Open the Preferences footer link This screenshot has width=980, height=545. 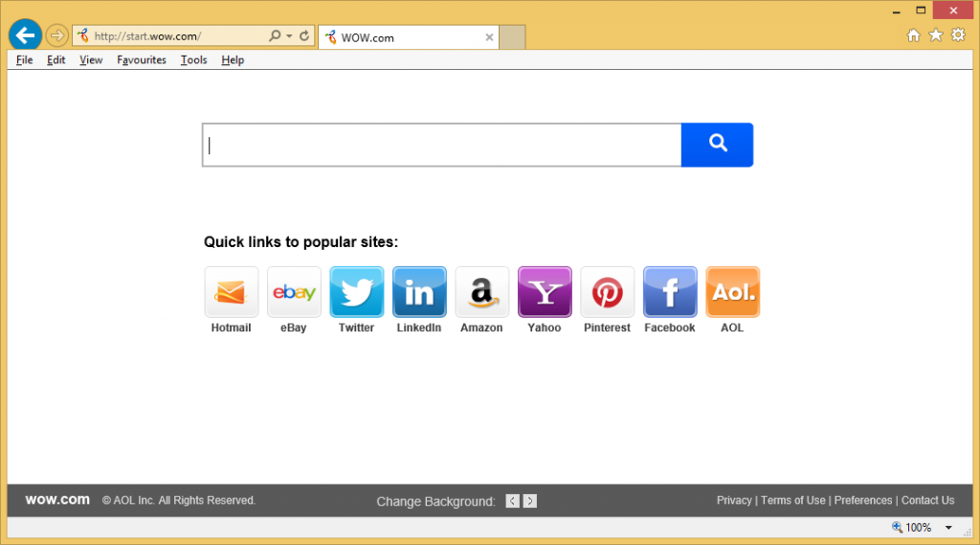coord(863,501)
